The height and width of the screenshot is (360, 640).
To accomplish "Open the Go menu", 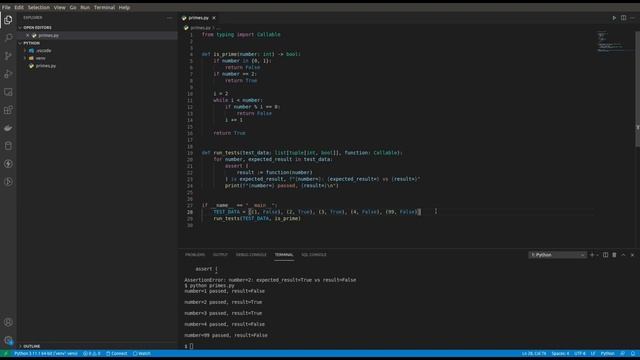I will [73, 7].
